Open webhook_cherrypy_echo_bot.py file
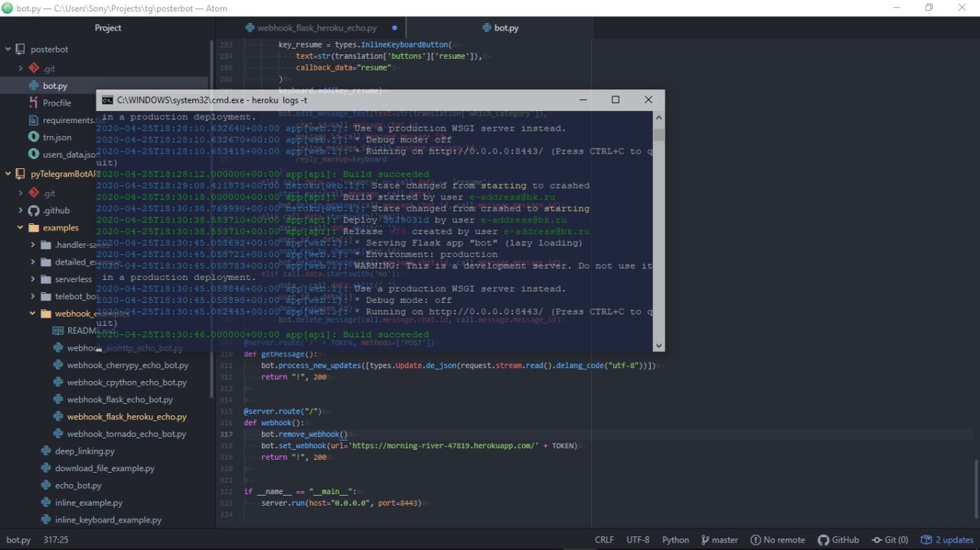The height and width of the screenshot is (550, 980). coord(127,365)
